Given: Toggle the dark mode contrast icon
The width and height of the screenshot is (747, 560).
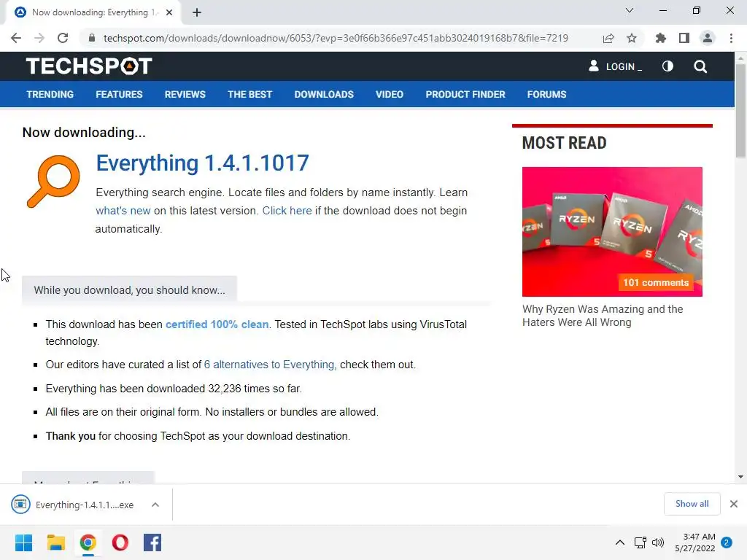Looking at the screenshot, I should [x=668, y=66].
